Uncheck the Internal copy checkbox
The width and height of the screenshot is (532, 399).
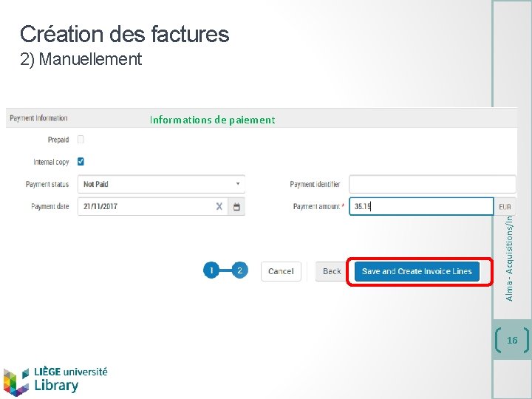pyautogui.click(x=81, y=161)
